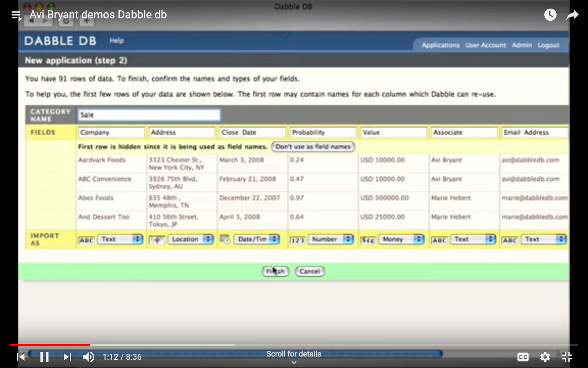Viewport: 588px width, 368px height.
Task: Edit the Address field name
Action: [x=182, y=132]
